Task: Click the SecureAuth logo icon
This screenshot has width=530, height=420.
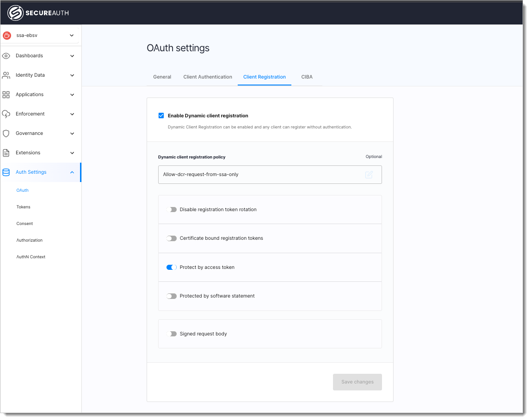Action: [x=15, y=13]
